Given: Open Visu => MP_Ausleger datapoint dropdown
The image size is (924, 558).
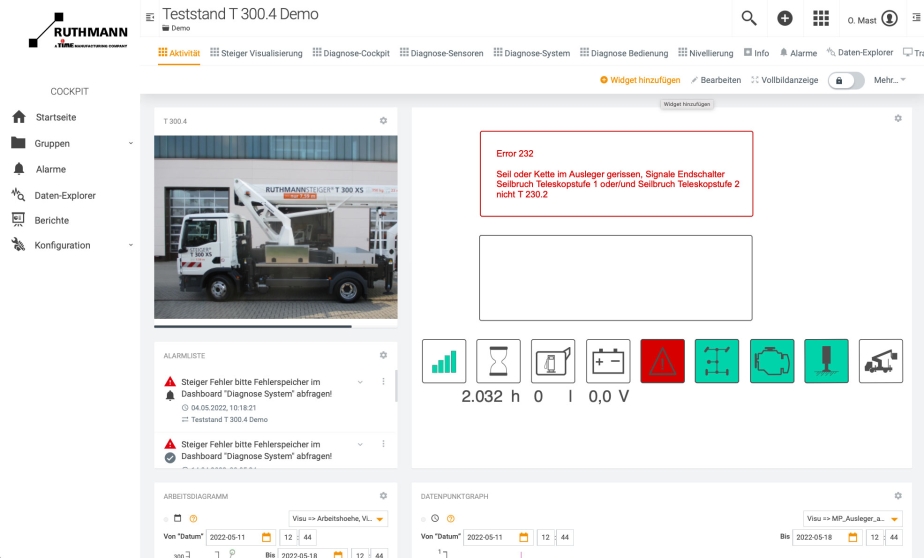Looking at the screenshot, I should tap(853, 519).
